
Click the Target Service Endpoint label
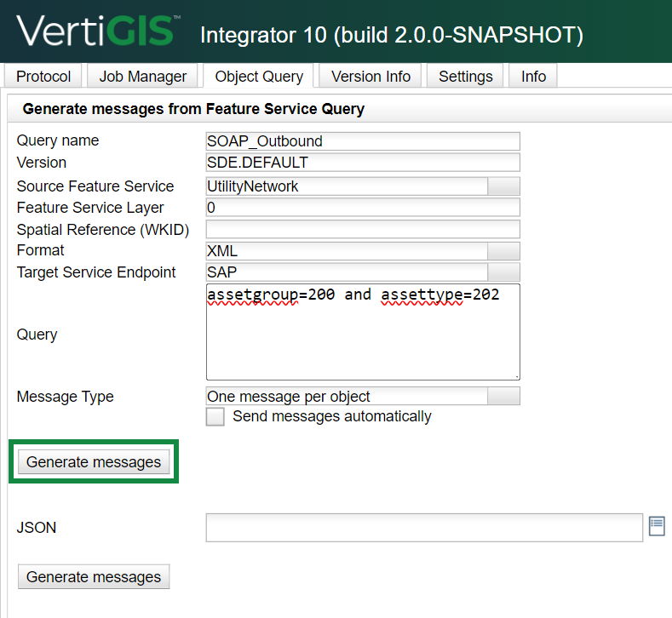point(96,272)
